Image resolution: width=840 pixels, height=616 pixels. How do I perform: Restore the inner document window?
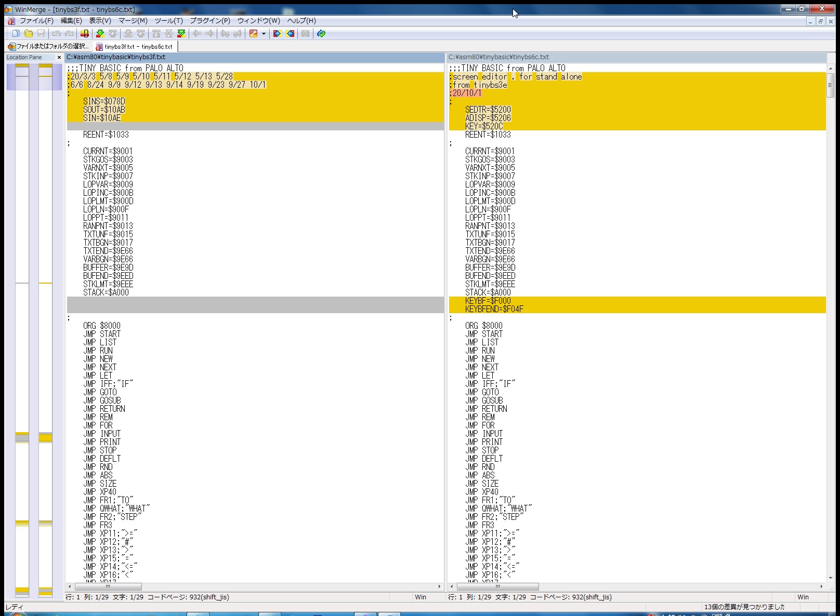tap(821, 21)
